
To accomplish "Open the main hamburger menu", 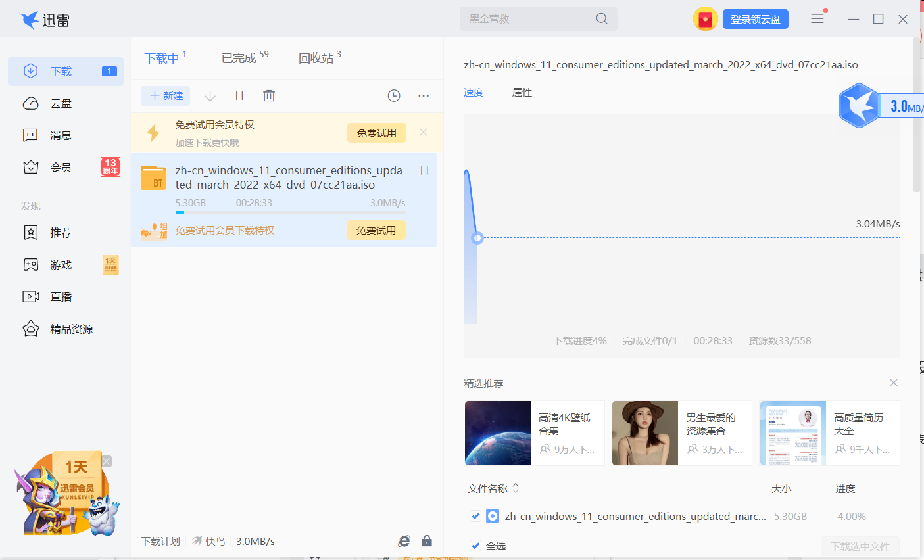I will (x=817, y=18).
